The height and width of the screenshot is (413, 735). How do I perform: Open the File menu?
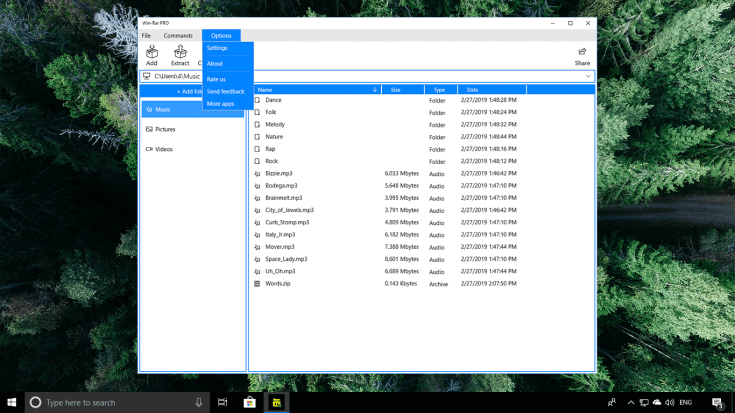pyautogui.click(x=146, y=35)
